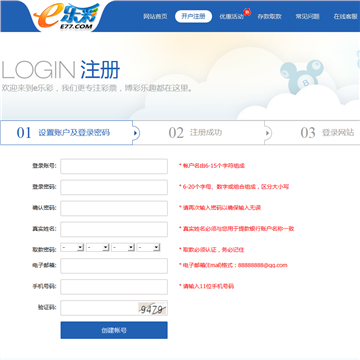360x360 pixels.
Task: Click the hint 账户名由6-15个字符组成
Action: [212, 165]
